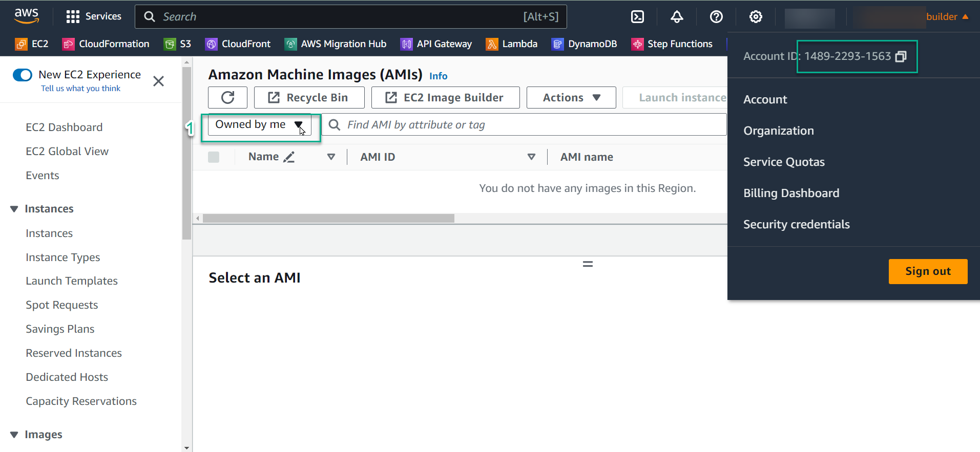Open the help question mark menu

point(716,17)
